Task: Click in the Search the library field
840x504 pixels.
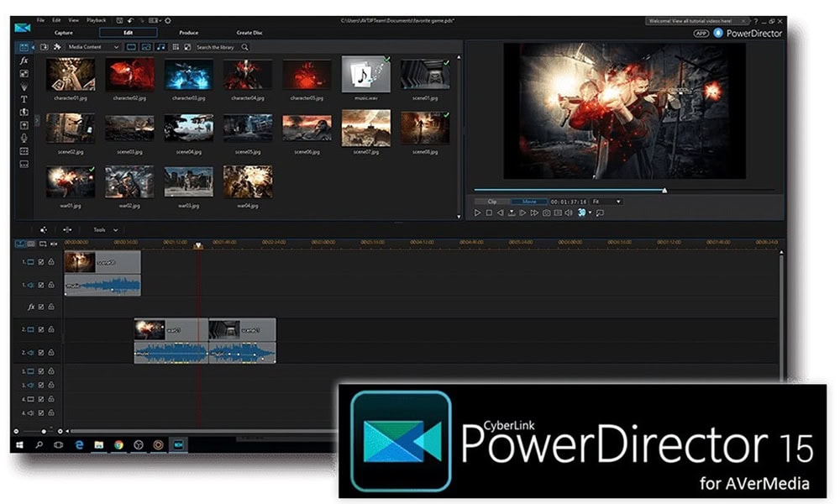Action: (218, 47)
